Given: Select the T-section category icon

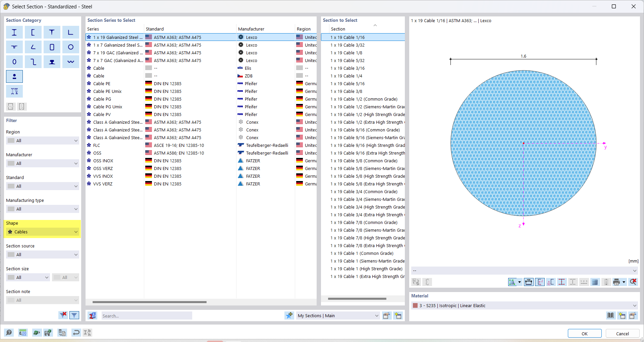Looking at the screenshot, I should pos(52,33).
